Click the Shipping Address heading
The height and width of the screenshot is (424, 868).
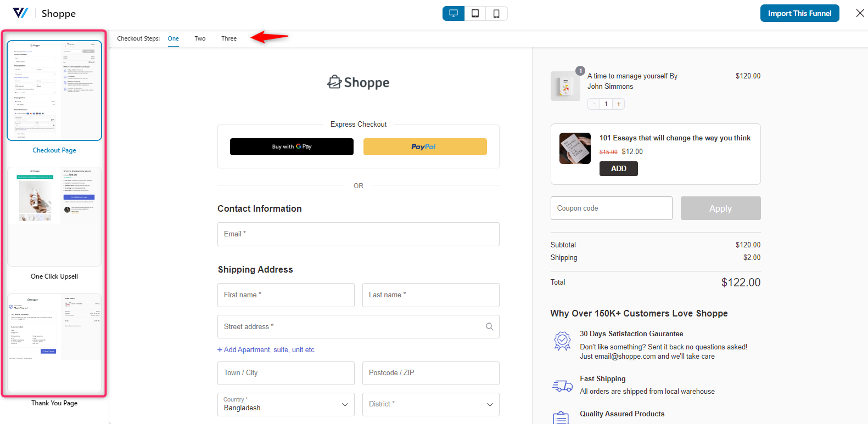(x=255, y=270)
